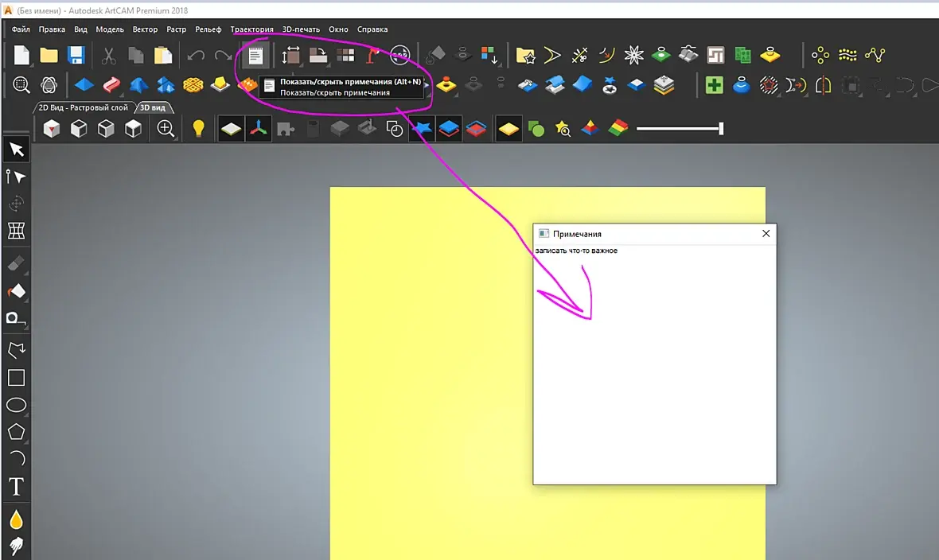The height and width of the screenshot is (560, 939).
Task: Click the blue diamond relief icon
Action: pos(84,85)
